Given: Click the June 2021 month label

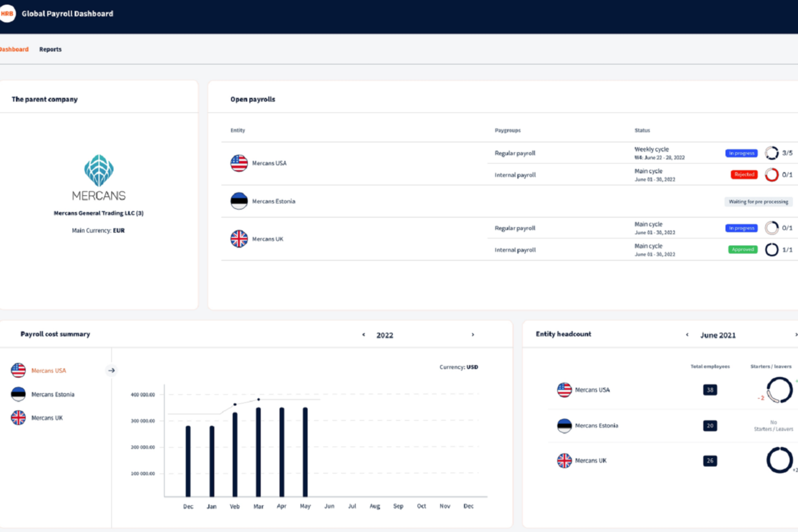Looking at the screenshot, I should click(718, 335).
